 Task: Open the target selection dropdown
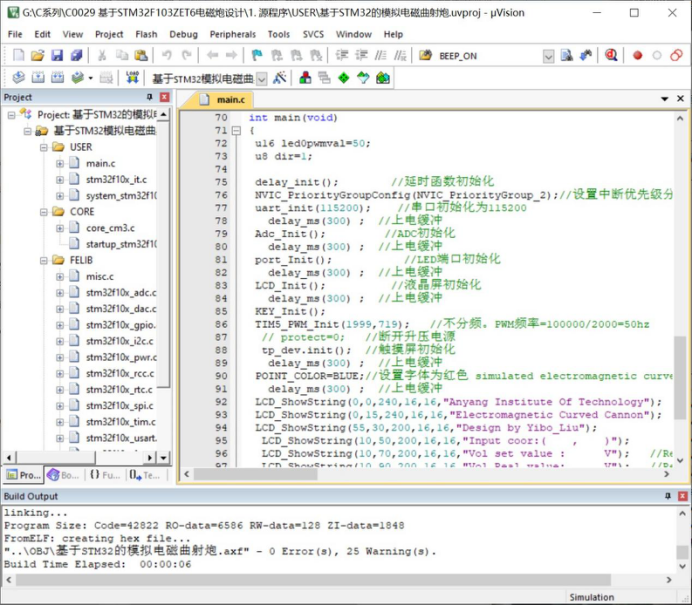point(262,79)
